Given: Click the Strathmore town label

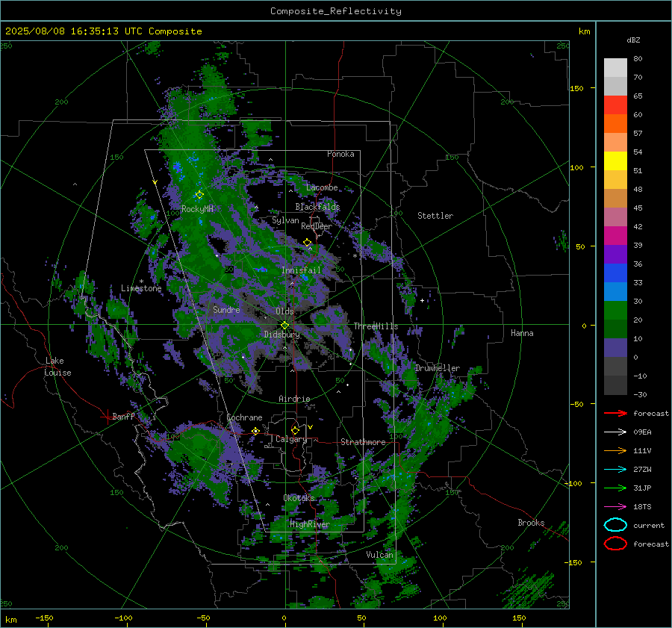Looking at the screenshot, I should click(x=363, y=442).
